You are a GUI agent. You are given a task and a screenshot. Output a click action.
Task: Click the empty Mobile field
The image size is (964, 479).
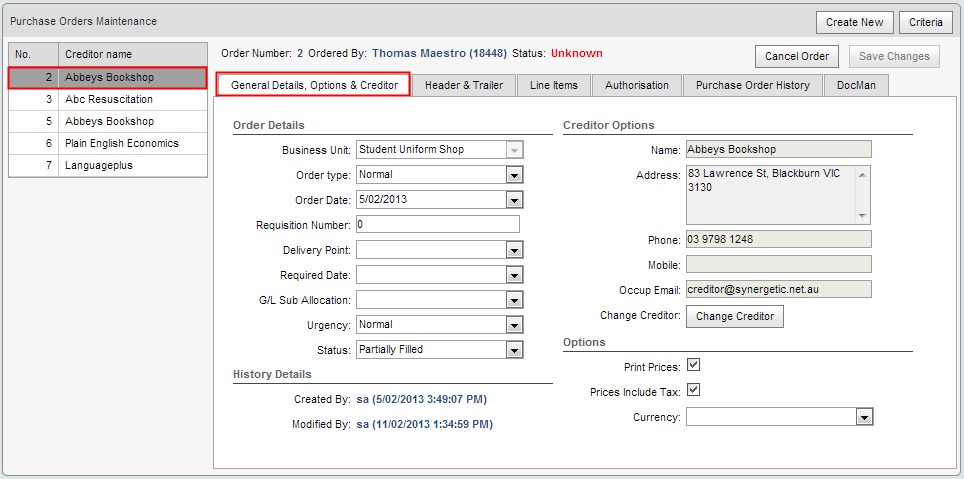click(779, 264)
